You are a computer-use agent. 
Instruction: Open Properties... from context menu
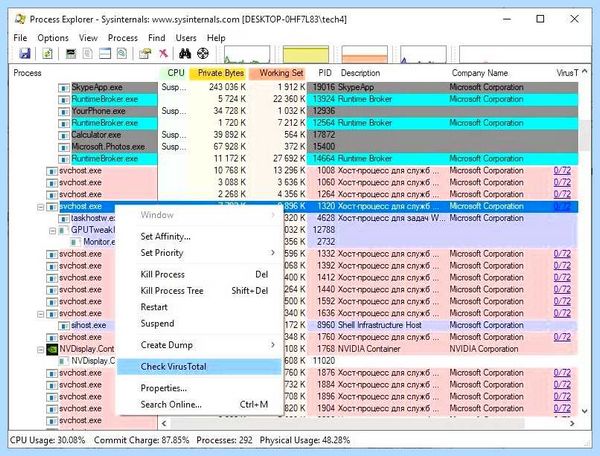pos(200,388)
